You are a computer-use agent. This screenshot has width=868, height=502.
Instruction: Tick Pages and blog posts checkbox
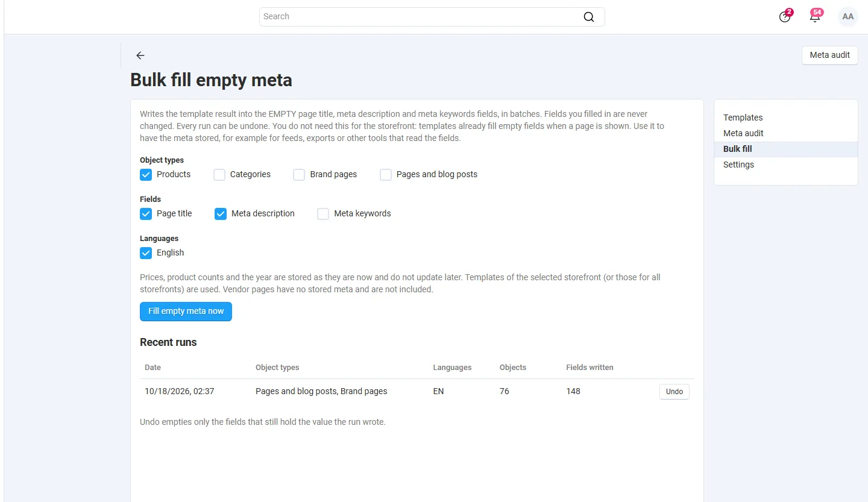(x=386, y=175)
